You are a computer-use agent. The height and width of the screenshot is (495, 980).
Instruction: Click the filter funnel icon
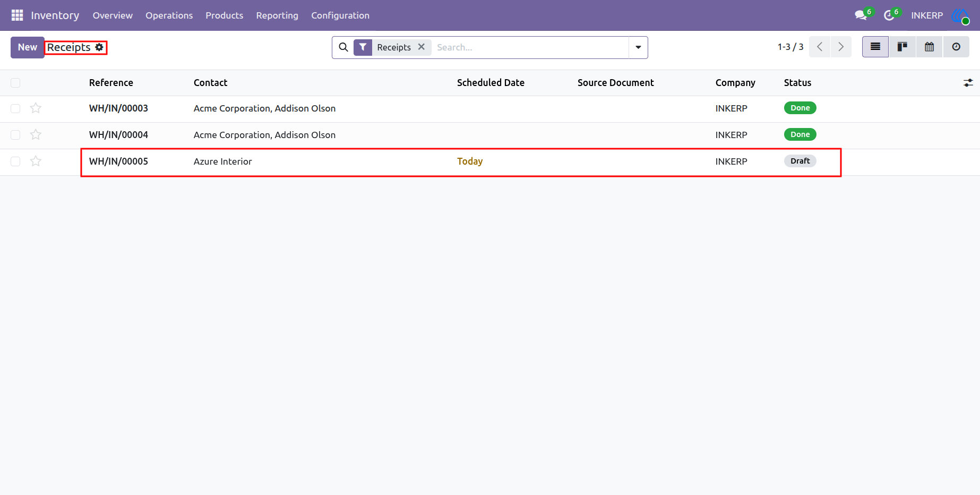click(363, 47)
